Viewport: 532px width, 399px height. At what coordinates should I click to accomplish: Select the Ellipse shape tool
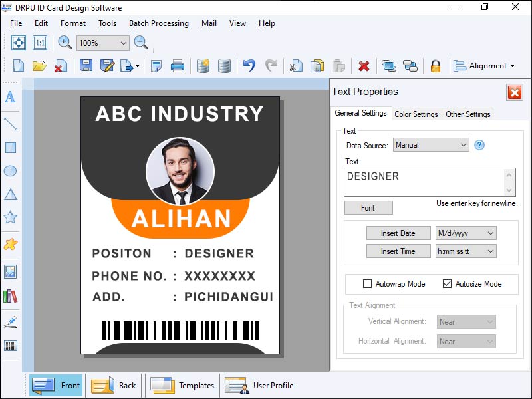coord(10,171)
